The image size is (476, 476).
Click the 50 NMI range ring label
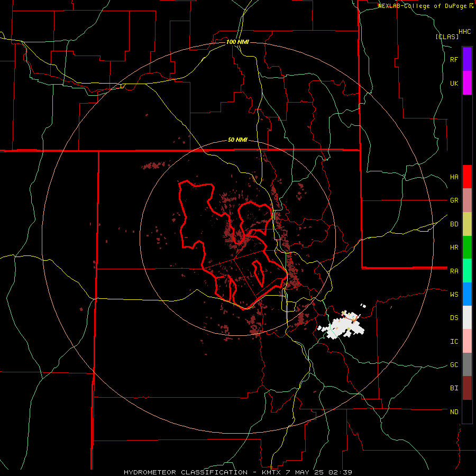(x=237, y=140)
